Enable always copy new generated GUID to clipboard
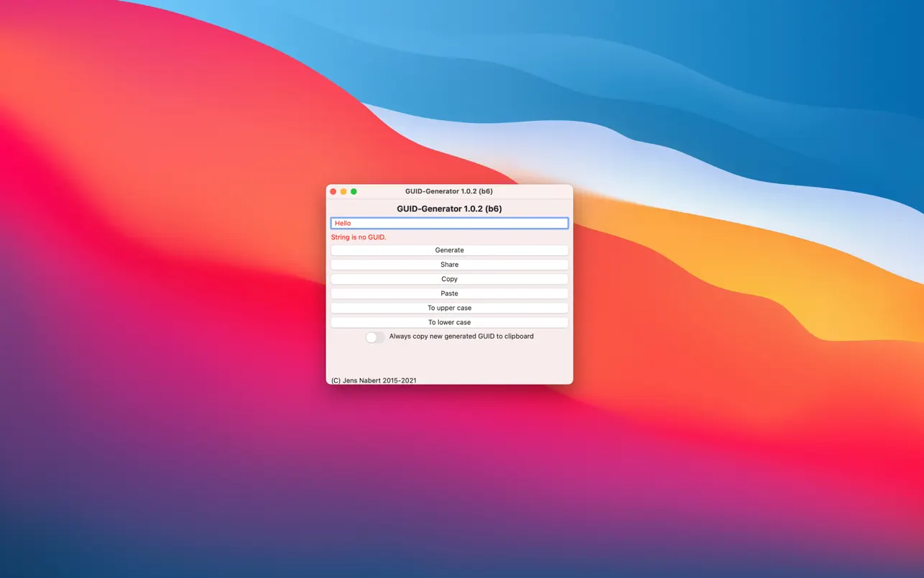 [x=374, y=336]
